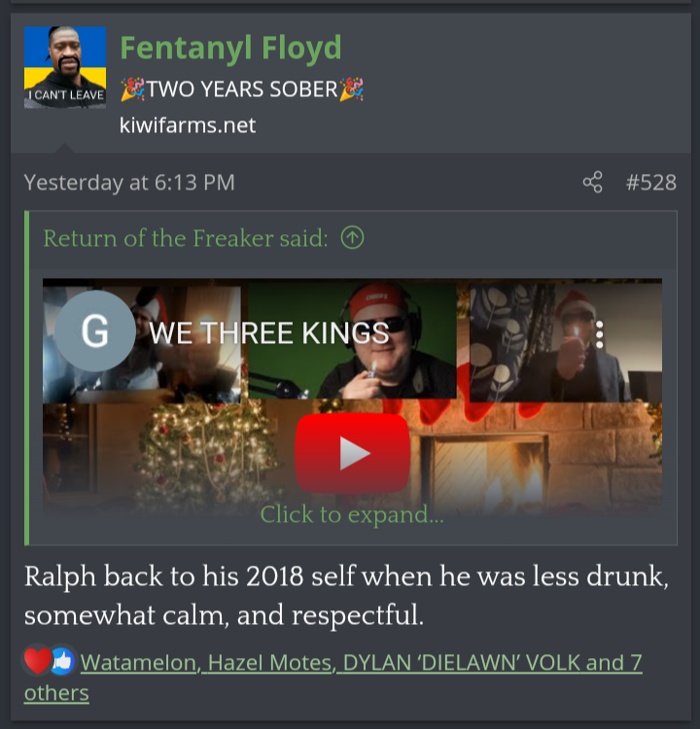Open Return of the Freaker said link
This screenshot has width=700, height=729.
[x=186, y=238]
